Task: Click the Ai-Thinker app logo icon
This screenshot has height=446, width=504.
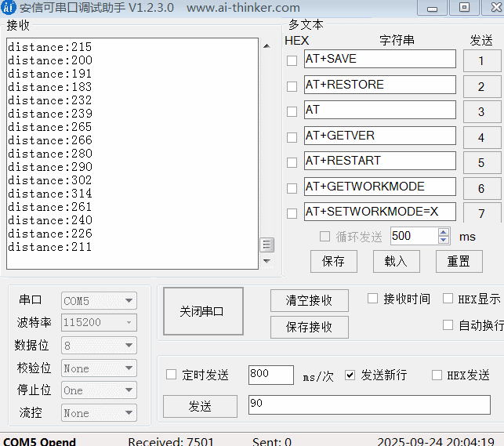Action: 9,8
